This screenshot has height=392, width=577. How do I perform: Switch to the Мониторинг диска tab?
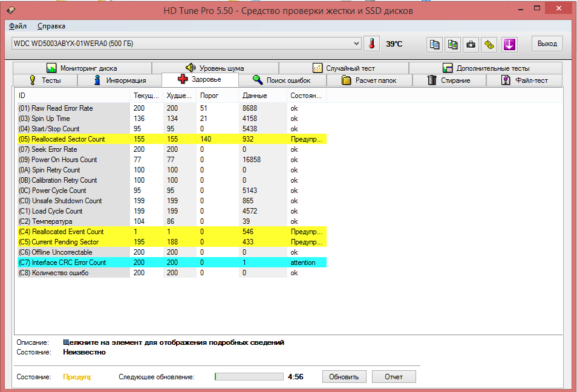[82, 68]
